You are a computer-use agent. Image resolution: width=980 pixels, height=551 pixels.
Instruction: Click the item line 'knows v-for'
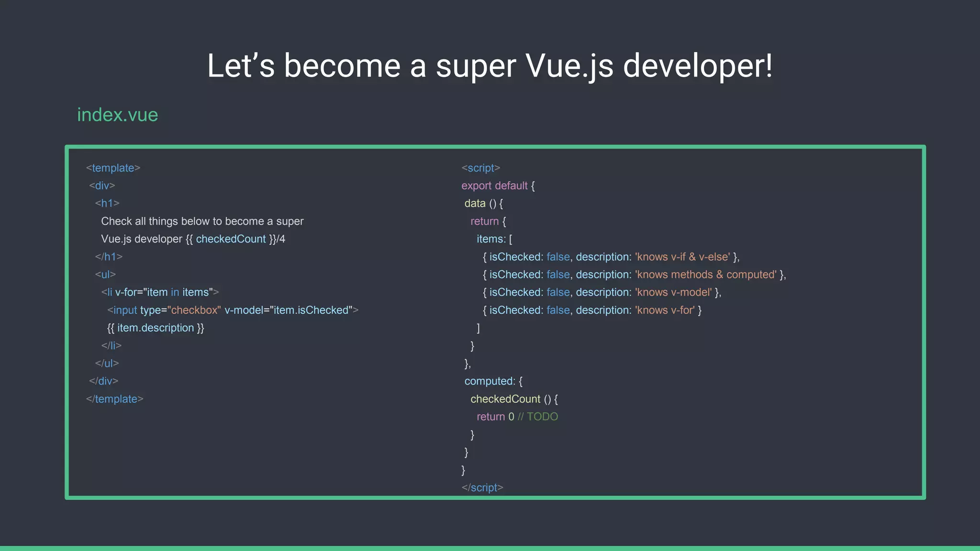click(592, 310)
